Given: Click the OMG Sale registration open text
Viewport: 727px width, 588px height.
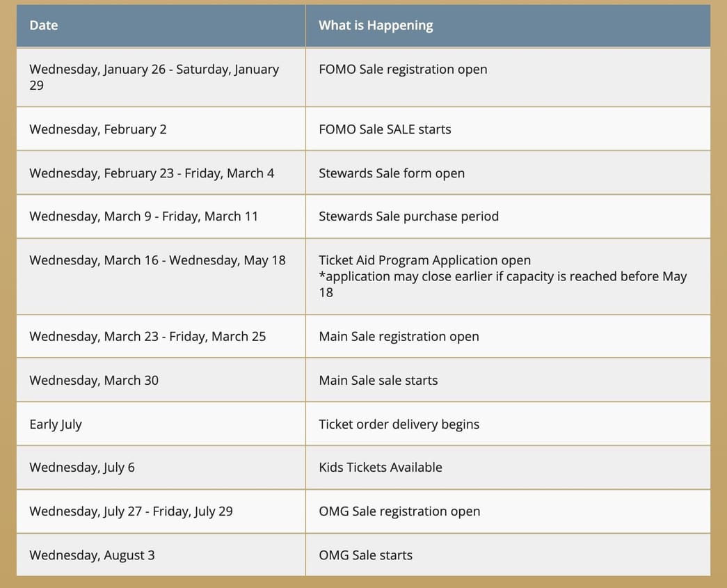Looking at the screenshot, I should click(x=399, y=511).
